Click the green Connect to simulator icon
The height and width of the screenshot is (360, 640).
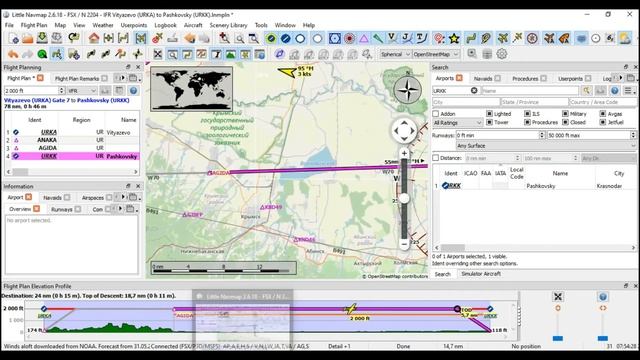click(x=42, y=54)
